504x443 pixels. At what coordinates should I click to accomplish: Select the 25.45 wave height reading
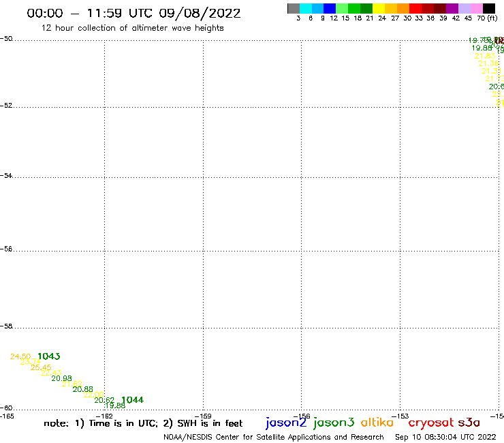click(x=41, y=367)
